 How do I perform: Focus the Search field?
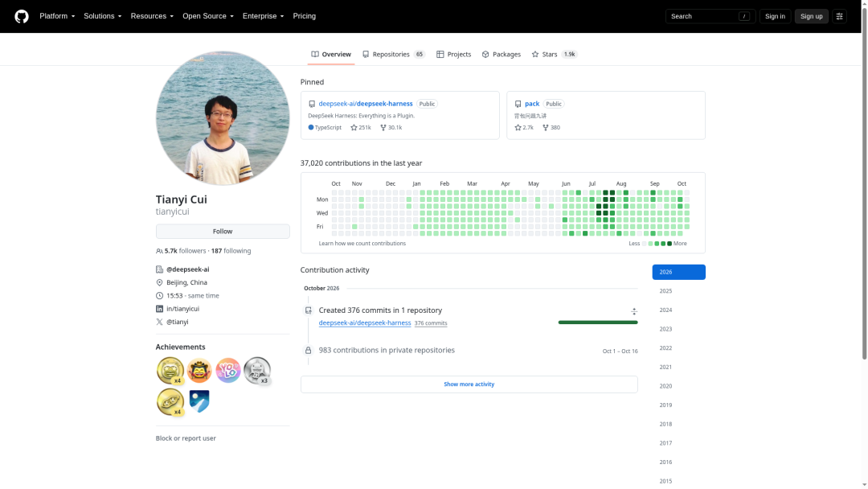click(710, 16)
